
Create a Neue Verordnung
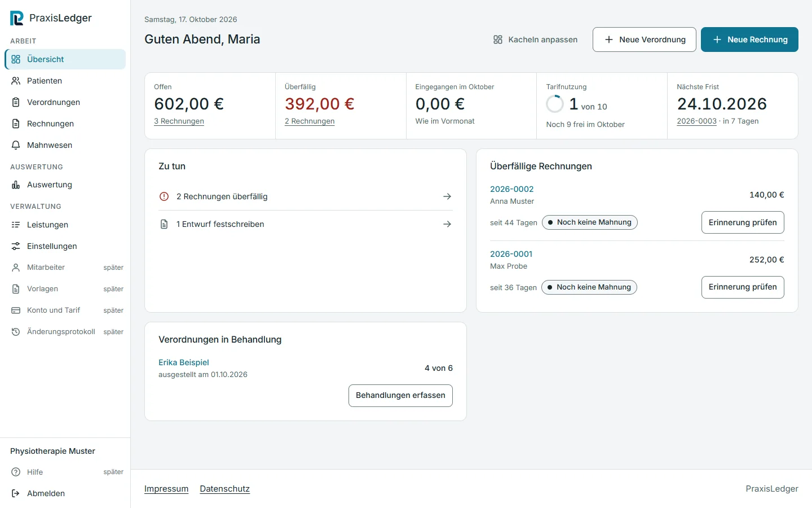(x=645, y=40)
